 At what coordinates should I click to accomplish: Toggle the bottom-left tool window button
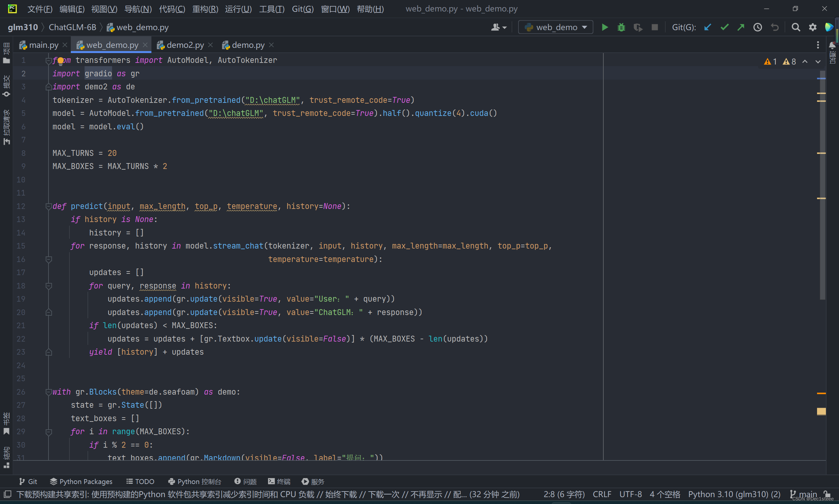[x=8, y=494]
